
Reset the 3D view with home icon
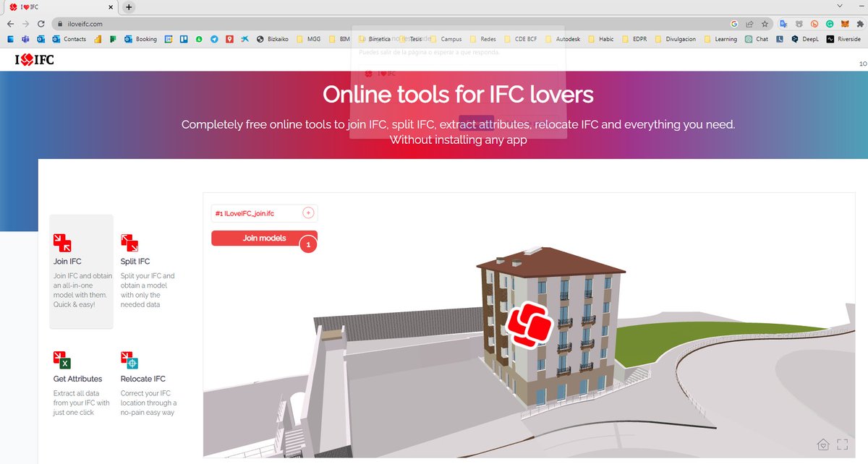click(823, 444)
